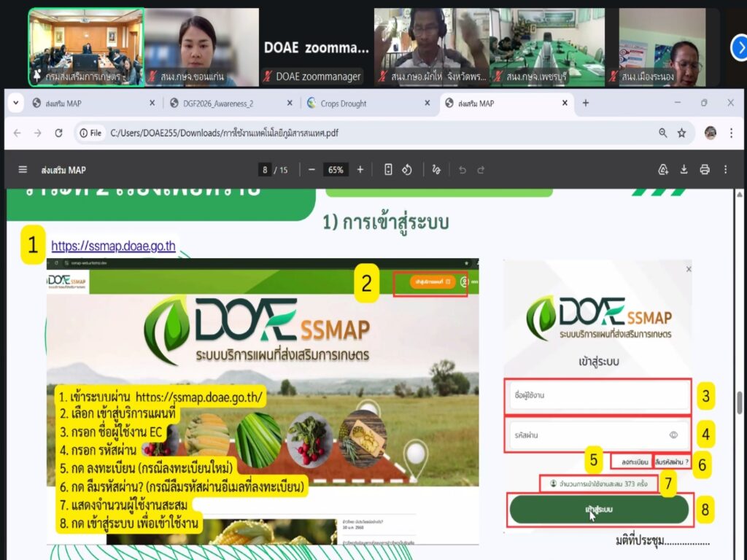Select the กรมส่งเสริมการเกษตร video thumbnail
The image size is (747, 560).
coord(86,47)
